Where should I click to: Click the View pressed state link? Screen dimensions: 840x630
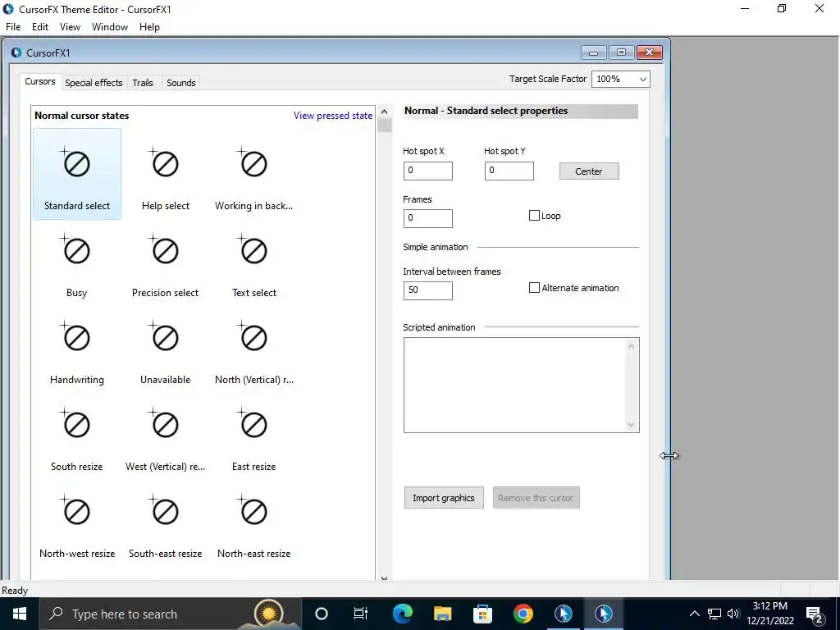point(333,116)
